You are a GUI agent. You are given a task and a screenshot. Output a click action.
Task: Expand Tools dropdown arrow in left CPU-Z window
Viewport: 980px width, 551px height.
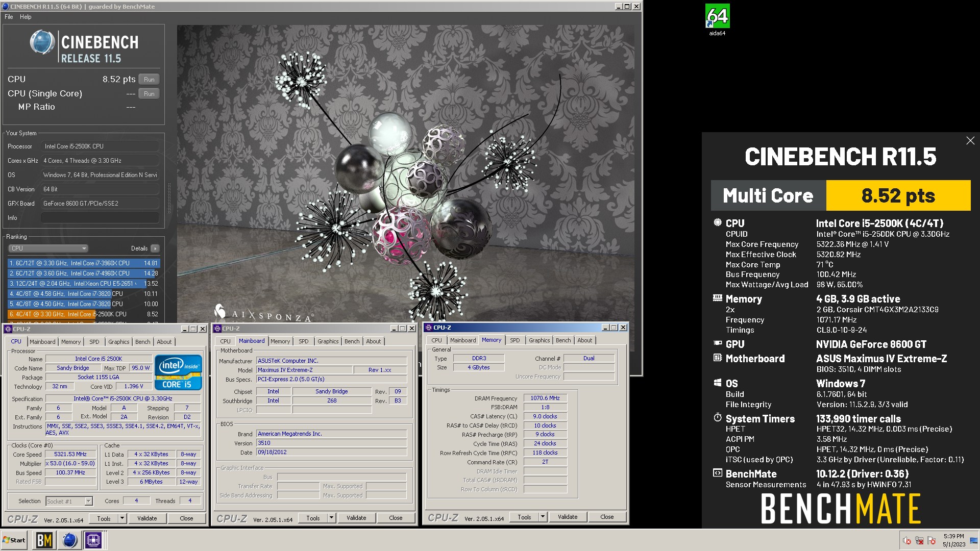click(122, 518)
